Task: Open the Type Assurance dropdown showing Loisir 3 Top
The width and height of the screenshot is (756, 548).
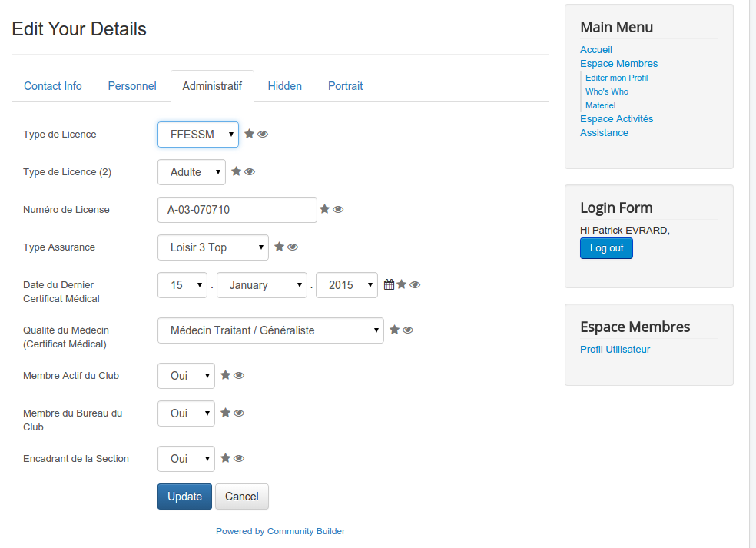Action: (213, 247)
